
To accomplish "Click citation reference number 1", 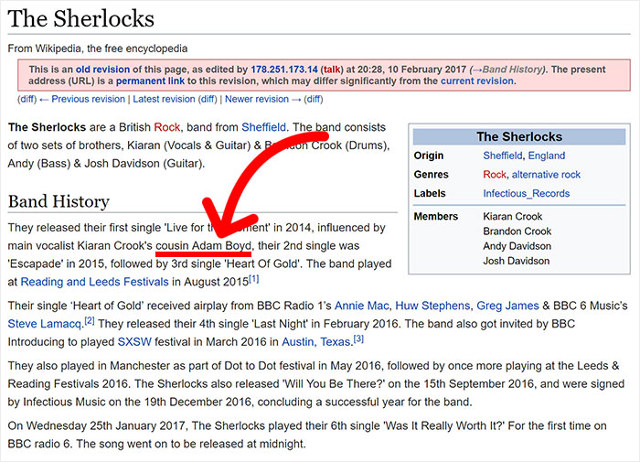I will pos(254,278).
